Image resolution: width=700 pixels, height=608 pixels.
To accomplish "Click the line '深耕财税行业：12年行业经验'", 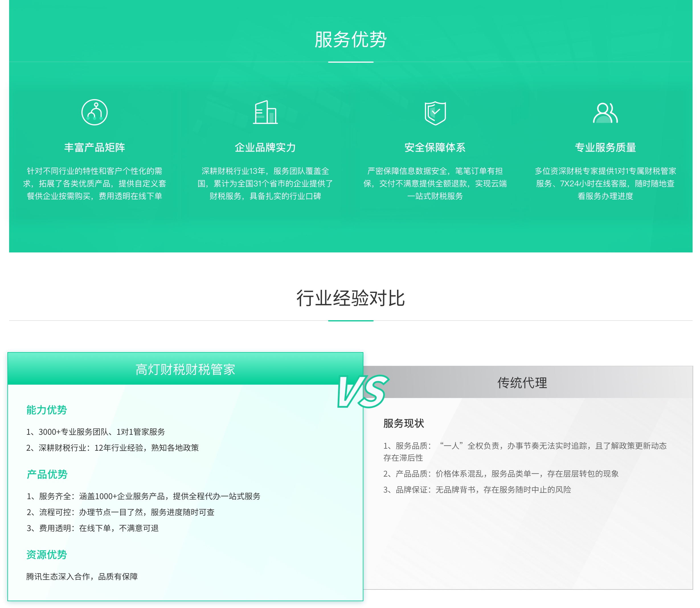I will click(112, 448).
